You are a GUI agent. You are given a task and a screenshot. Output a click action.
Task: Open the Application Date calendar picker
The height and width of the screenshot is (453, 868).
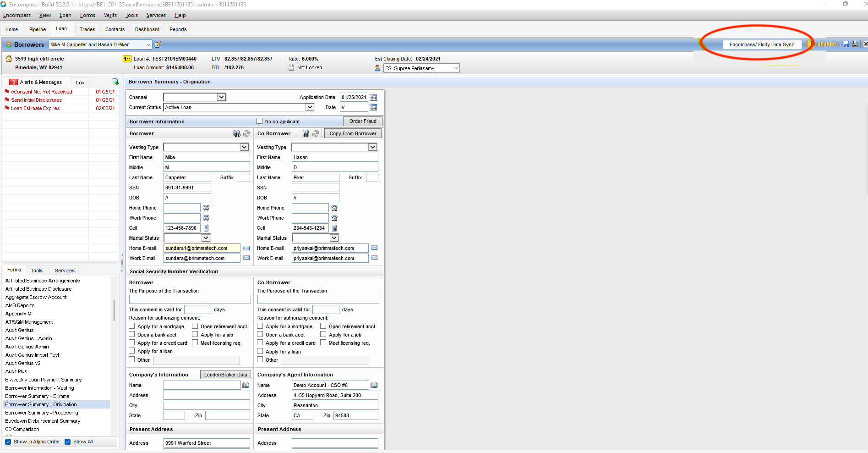point(373,97)
